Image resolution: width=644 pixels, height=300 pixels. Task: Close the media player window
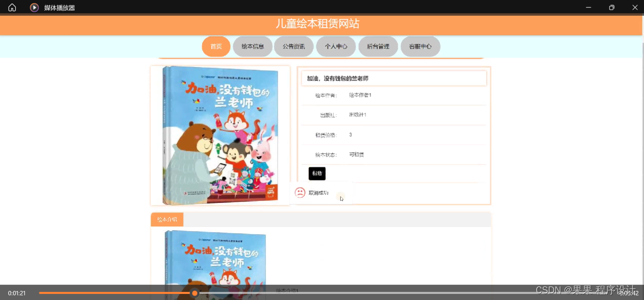pyautogui.click(x=635, y=8)
